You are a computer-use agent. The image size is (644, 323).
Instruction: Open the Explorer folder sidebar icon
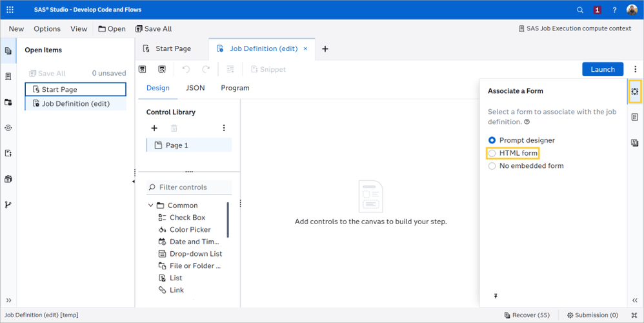[8, 102]
